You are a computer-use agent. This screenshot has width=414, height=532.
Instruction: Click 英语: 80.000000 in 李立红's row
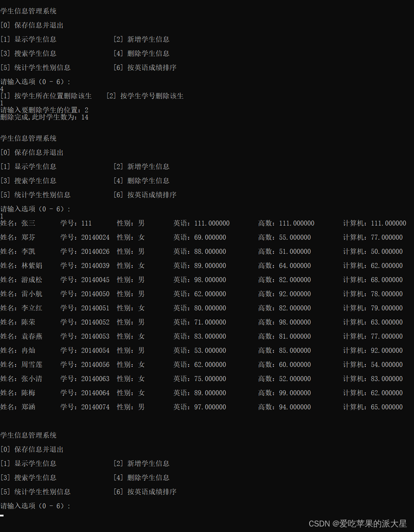[200, 308]
